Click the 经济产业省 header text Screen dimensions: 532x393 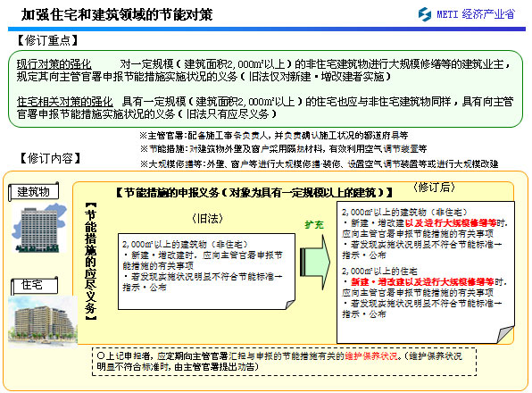click(x=488, y=14)
